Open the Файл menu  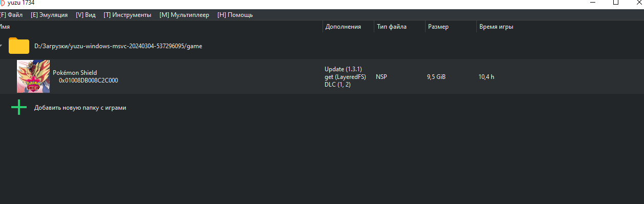pyautogui.click(x=11, y=15)
